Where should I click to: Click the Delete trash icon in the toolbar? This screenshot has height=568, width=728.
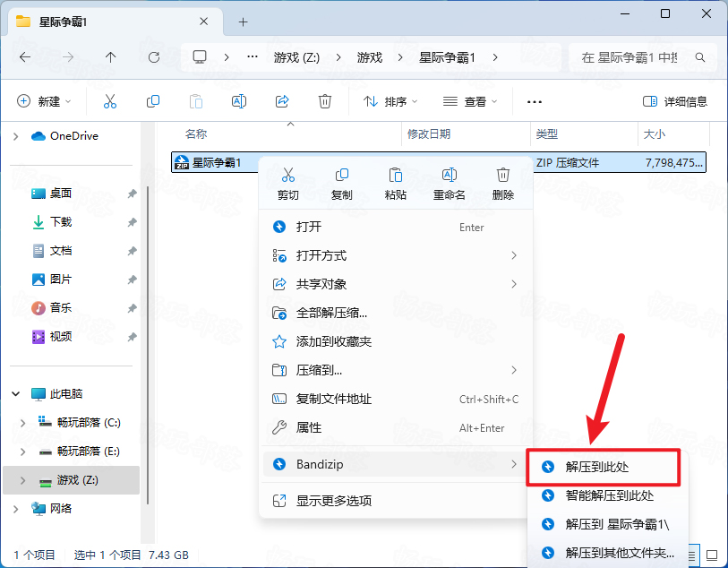click(x=324, y=101)
